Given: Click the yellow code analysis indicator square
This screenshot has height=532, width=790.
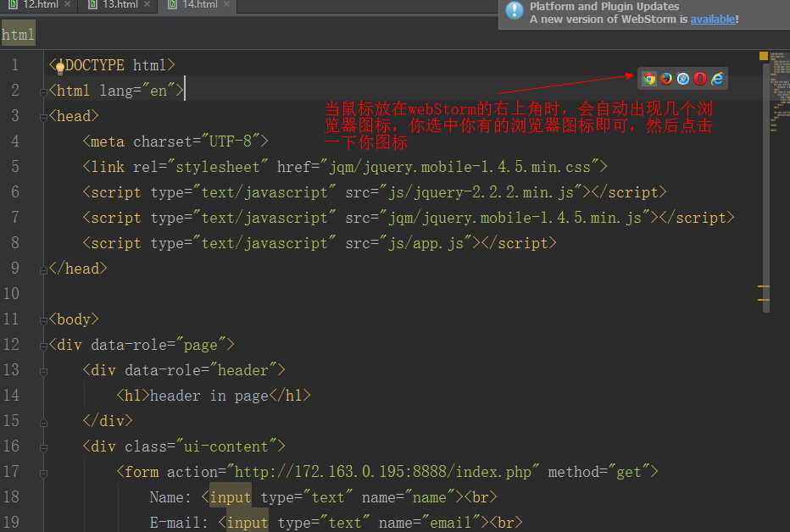Looking at the screenshot, I should click(764, 56).
